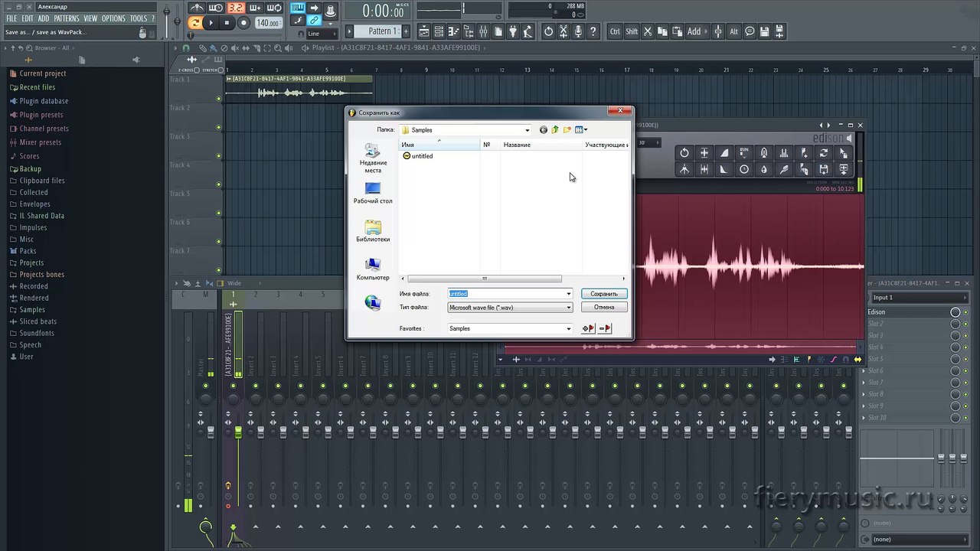Click the dialog horizontal scrollbar
Viewport: 980px width, 551px height.
click(x=485, y=279)
